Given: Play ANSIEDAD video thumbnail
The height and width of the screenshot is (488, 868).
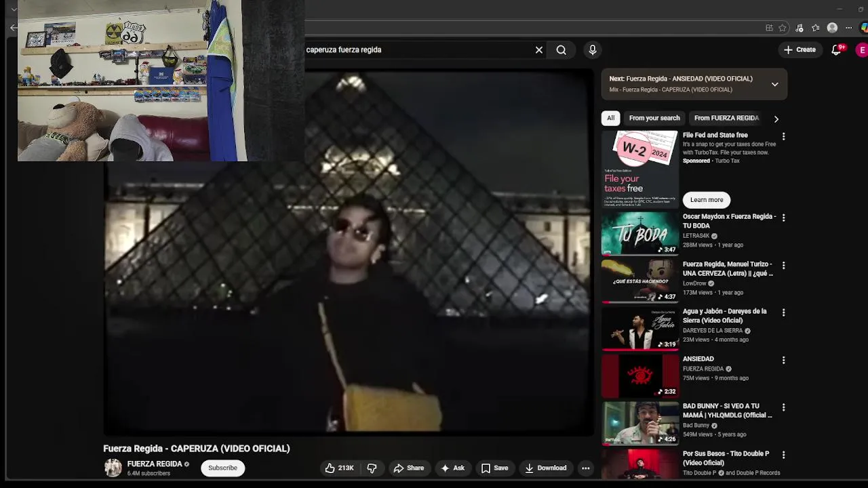Looking at the screenshot, I should 640,375.
